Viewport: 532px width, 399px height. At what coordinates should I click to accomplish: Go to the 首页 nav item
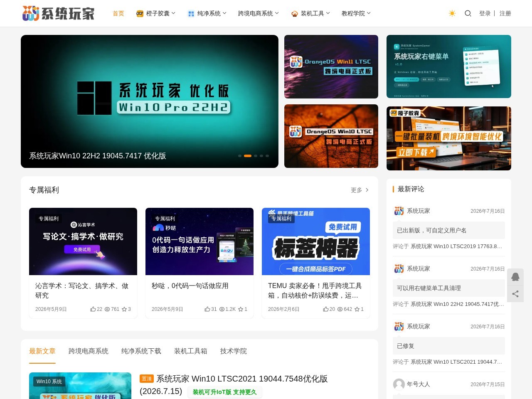118,13
